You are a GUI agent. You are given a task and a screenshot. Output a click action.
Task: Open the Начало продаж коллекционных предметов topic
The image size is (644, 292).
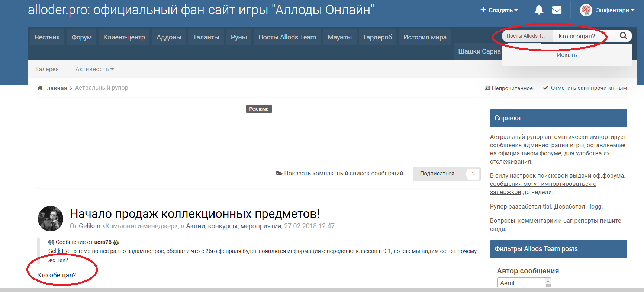coord(194,214)
